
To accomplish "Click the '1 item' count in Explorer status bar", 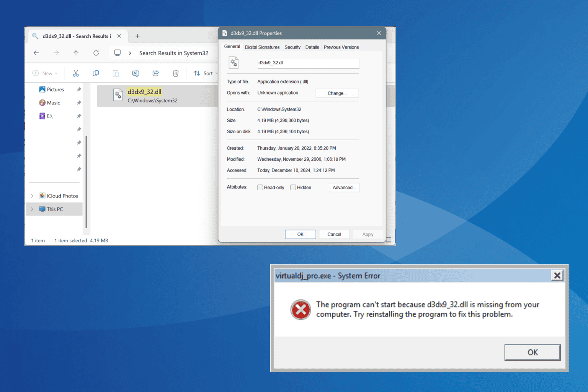I will [x=38, y=240].
